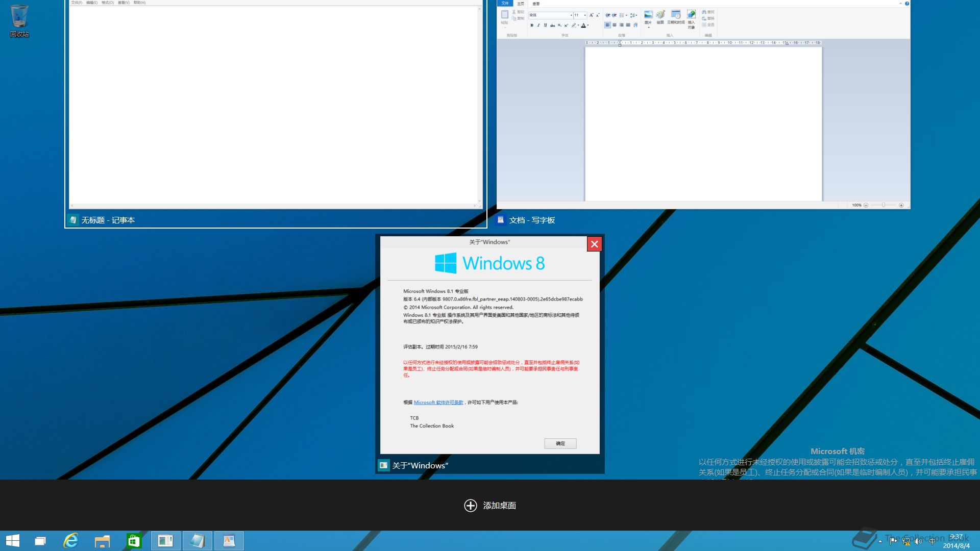Click zoom in plus button in WordPad
Viewport: 980px width, 551px height.
pyautogui.click(x=901, y=205)
